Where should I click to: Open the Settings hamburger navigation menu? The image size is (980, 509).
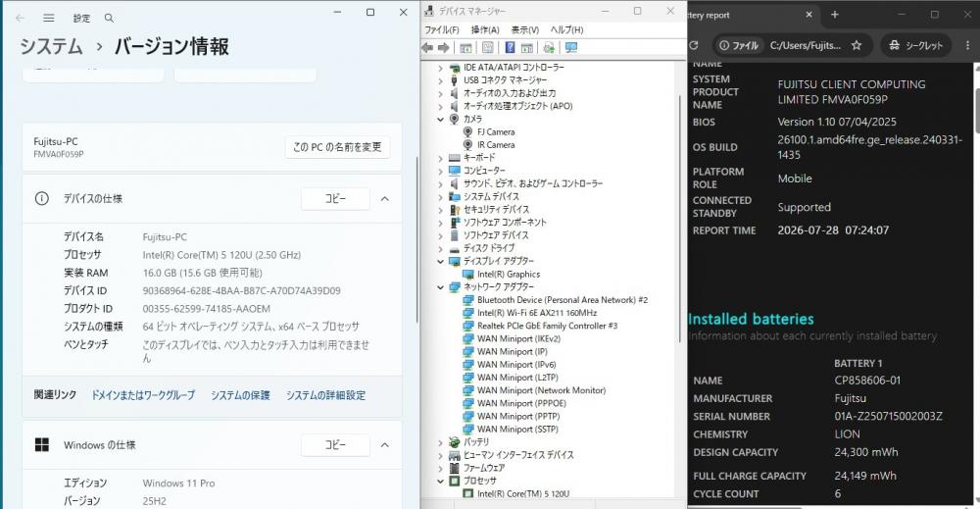tap(49, 18)
